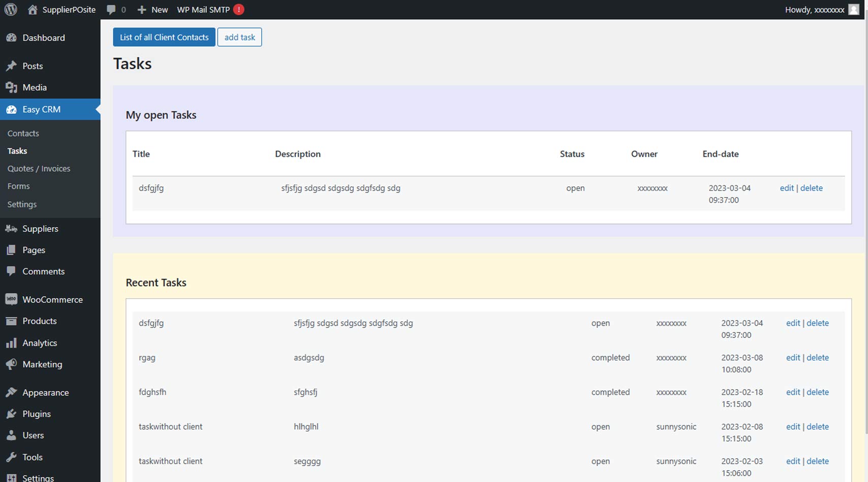Viewport: 868px width, 482px height.
Task: Open the Dashboard gauge icon
Action: [x=11, y=38]
